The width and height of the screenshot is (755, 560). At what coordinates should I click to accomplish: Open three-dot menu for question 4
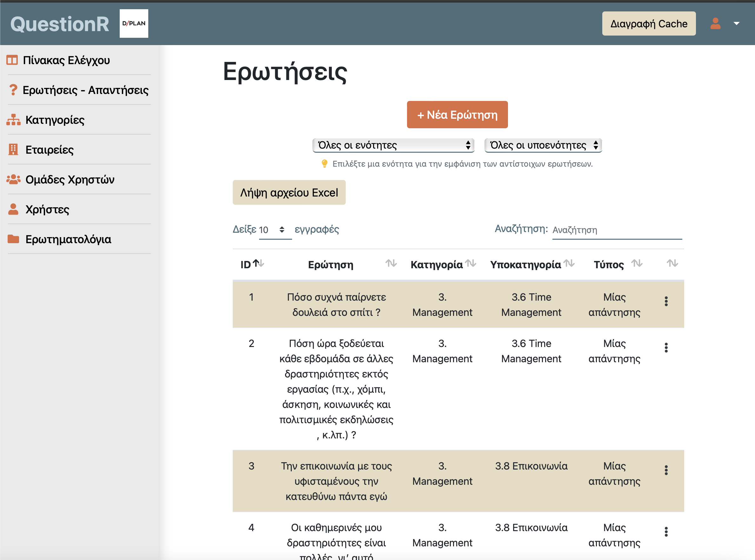[666, 531]
